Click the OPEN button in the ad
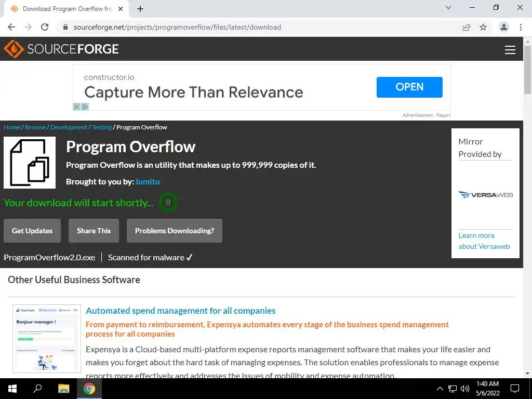Screen dimensions: 532x399 coord(409,87)
